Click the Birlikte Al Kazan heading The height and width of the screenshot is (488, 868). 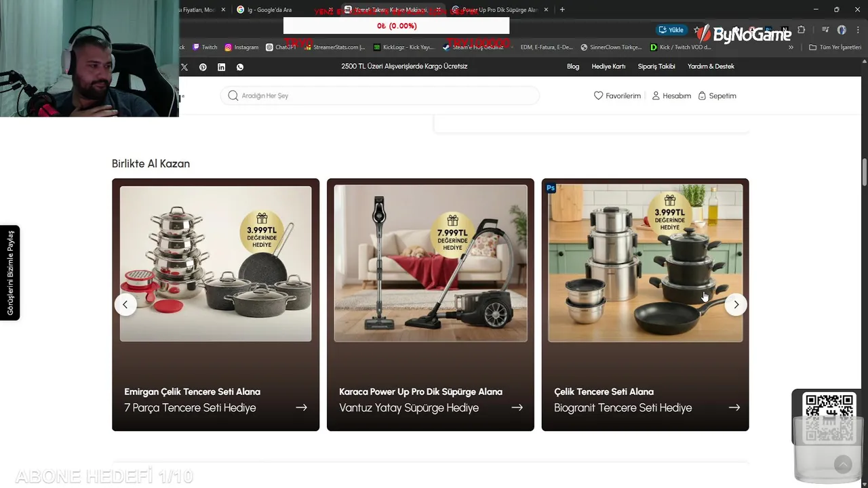pos(151,163)
